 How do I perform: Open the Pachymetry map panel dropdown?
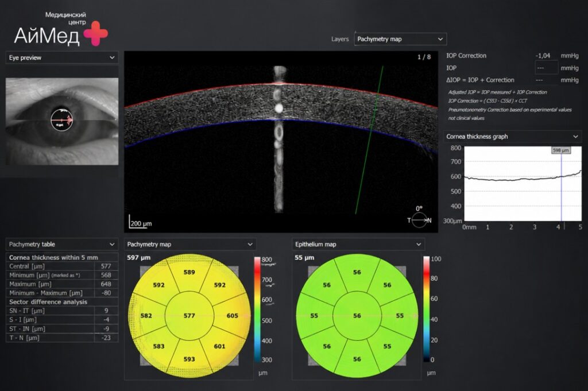point(190,245)
